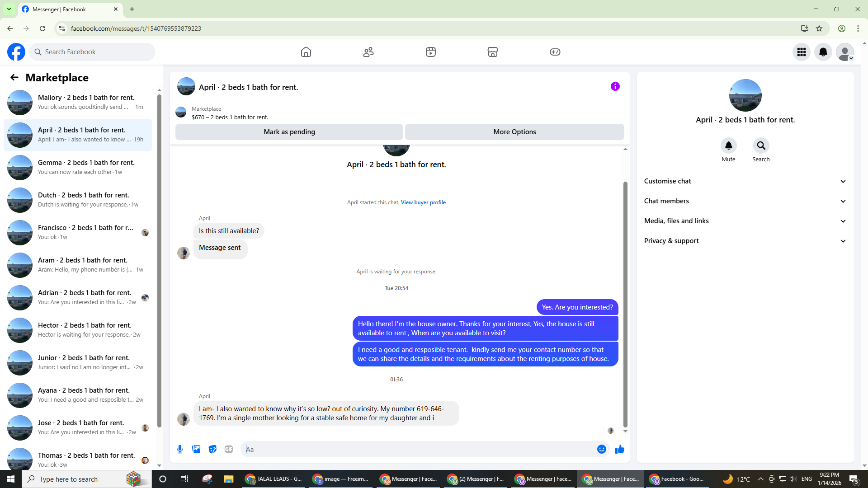The height and width of the screenshot is (488, 868).
Task: Expand Privacy & support section
Action: click(x=745, y=241)
